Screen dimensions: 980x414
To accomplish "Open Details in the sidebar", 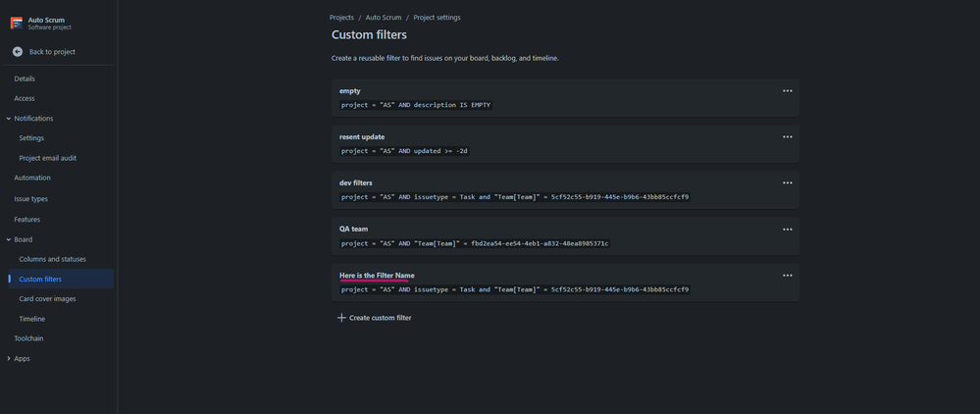I will click(x=25, y=78).
